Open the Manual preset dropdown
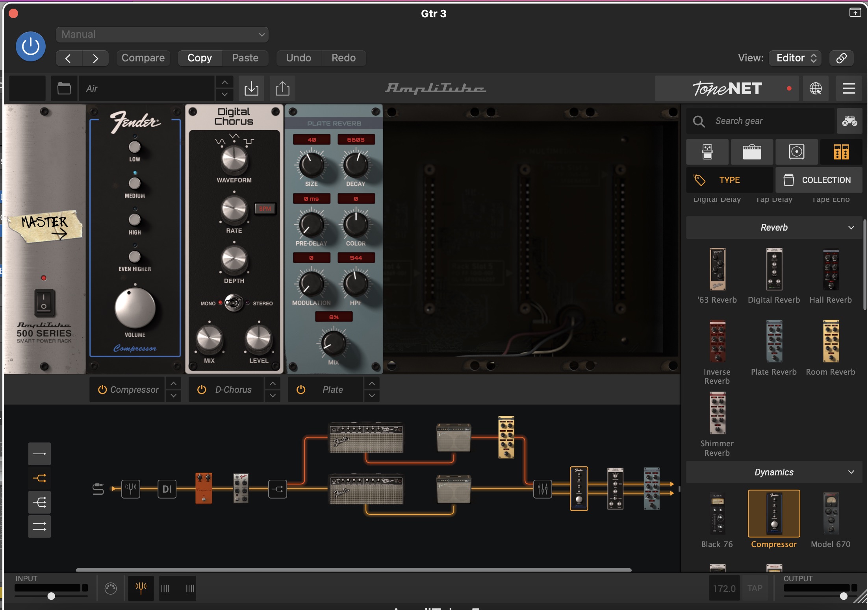Image resolution: width=868 pixels, height=610 pixels. tap(162, 34)
